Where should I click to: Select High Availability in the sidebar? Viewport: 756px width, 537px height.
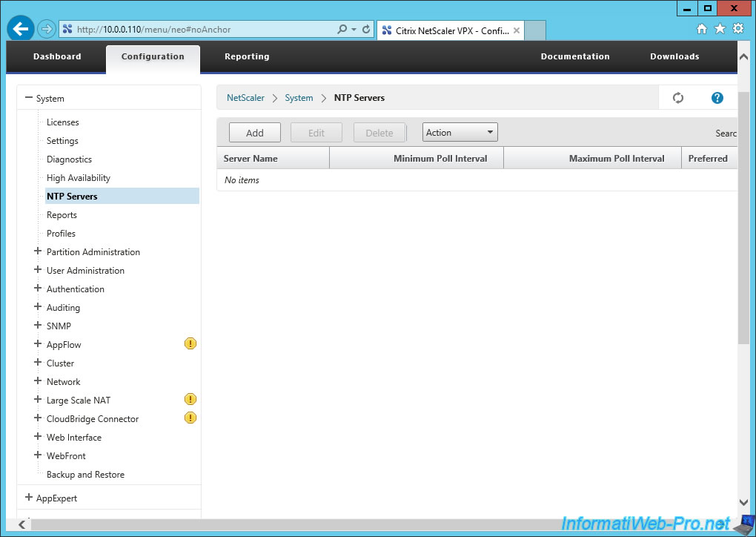coord(79,178)
